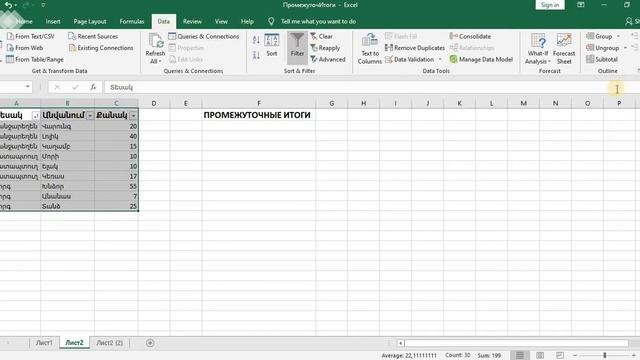This screenshot has width=640, height=360.
Task: Open the Sort dialog
Action: (x=272, y=45)
